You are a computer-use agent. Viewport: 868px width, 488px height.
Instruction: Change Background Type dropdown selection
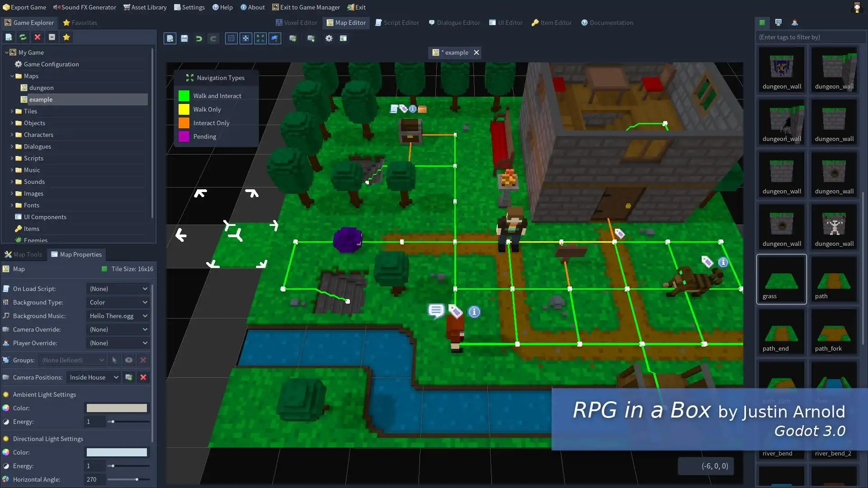pos(117,302)
